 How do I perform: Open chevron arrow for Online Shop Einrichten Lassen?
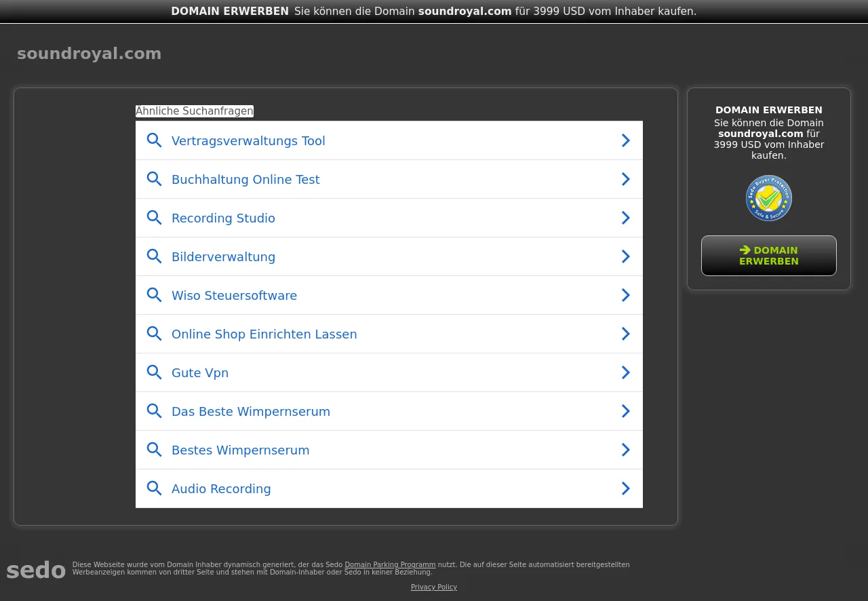(625, 334)
